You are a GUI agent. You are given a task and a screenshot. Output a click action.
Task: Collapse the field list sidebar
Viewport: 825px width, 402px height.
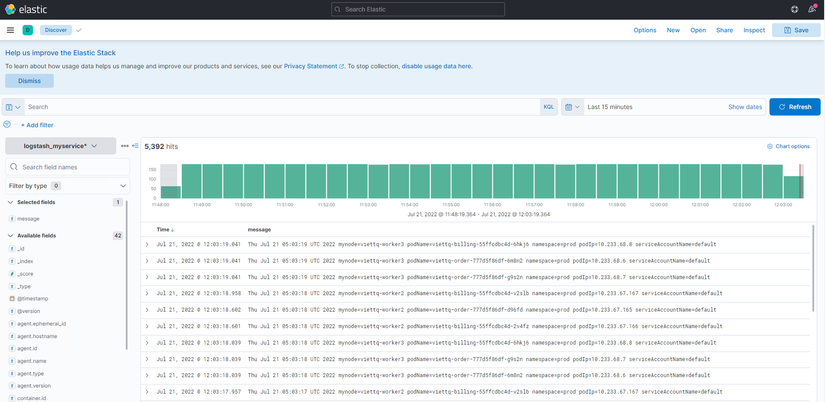tap(135, 146)
